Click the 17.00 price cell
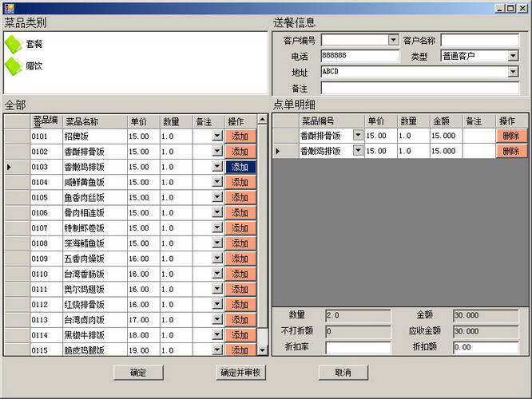The width and height of the screenshot is (532, 399). (144, 320)
